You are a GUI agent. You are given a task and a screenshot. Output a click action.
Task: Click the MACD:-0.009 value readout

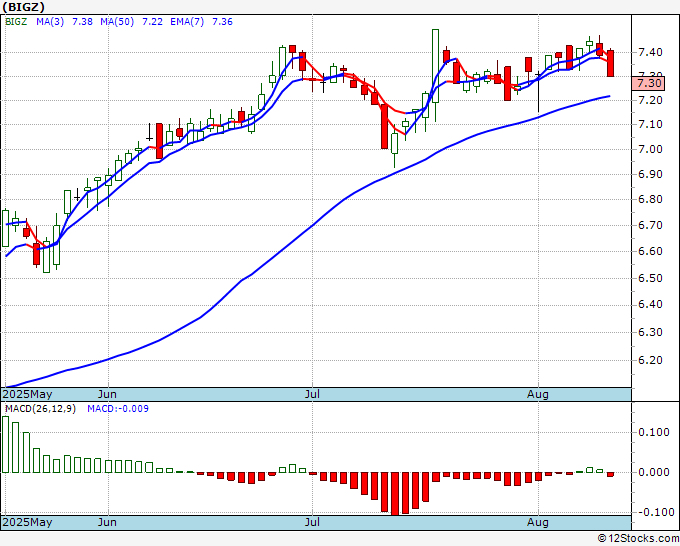point(118,409)
